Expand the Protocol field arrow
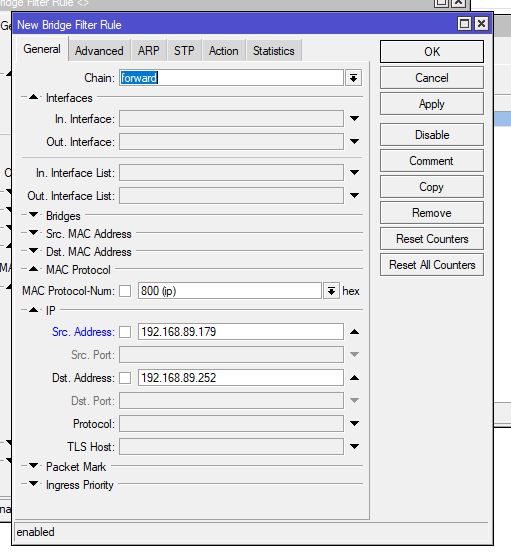This screenshot has width=511, height=556. click(x=354, y=423)
